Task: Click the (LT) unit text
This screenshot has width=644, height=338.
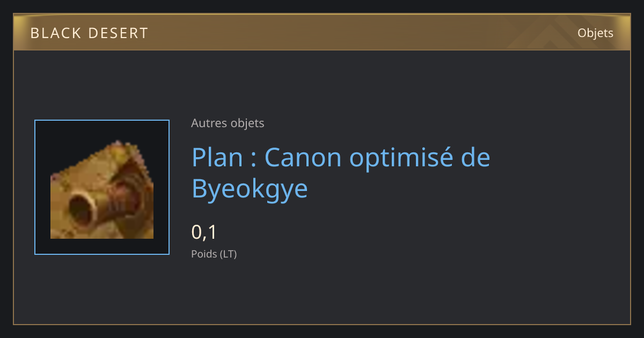Action: click(228, 254)
